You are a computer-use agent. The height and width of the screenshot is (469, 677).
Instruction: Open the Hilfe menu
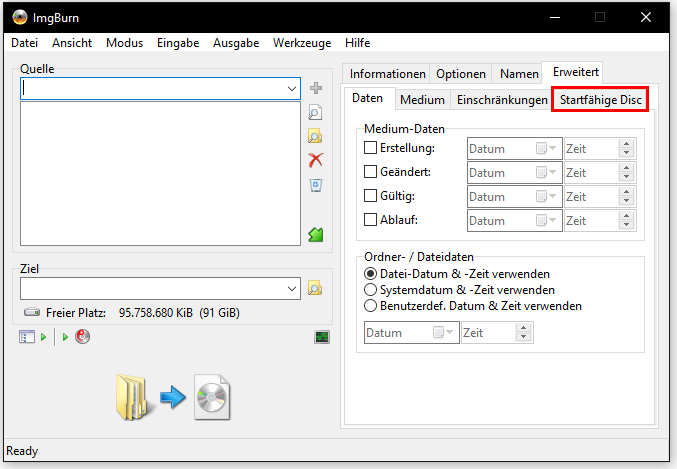point(357,43)
